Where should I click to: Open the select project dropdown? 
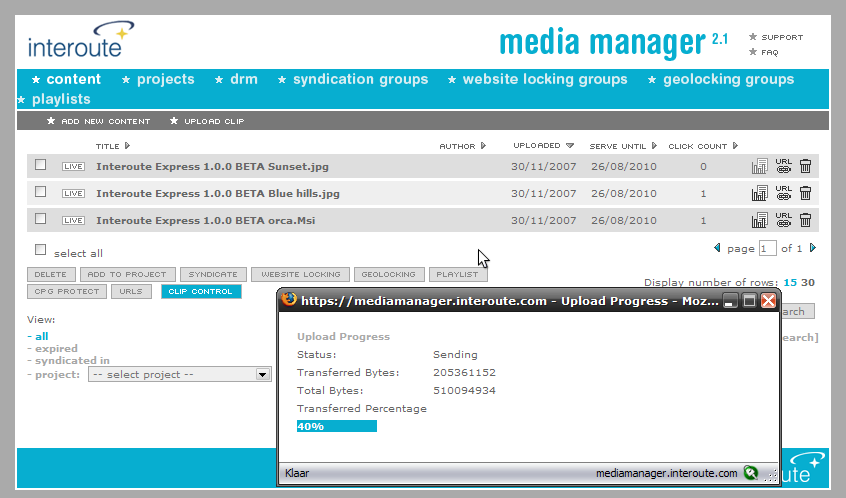point(180,374)
